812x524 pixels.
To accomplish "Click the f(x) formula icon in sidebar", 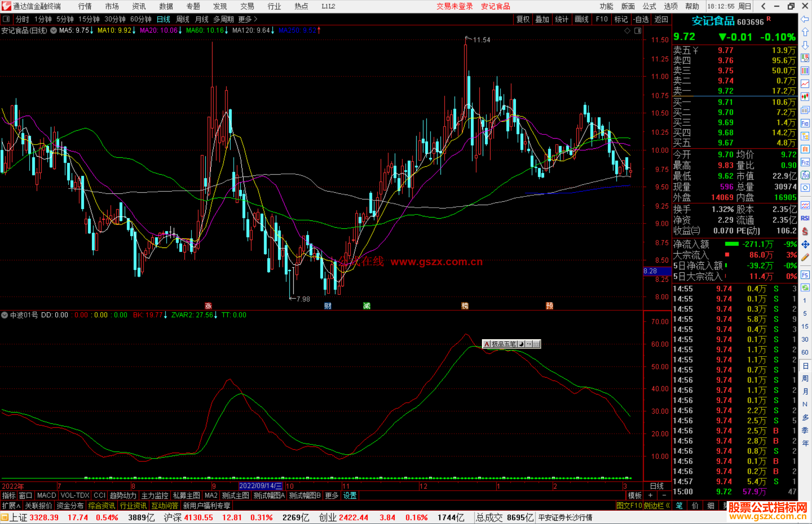I will point(805,175).
